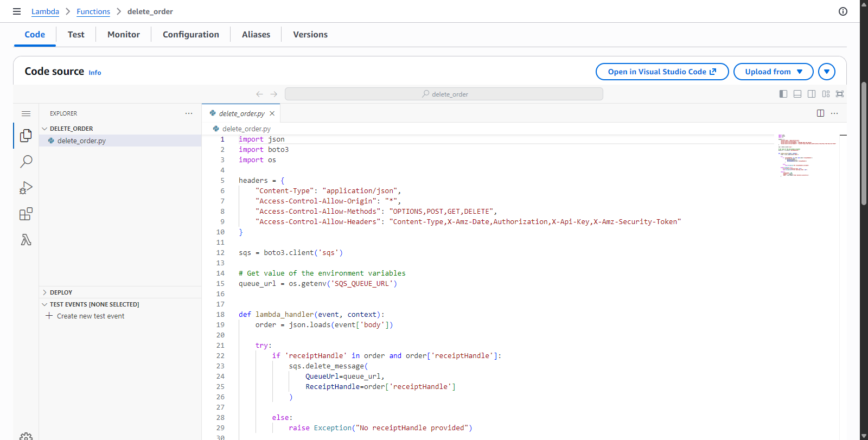Open the Search view in activity bar

tap(25, 162)
